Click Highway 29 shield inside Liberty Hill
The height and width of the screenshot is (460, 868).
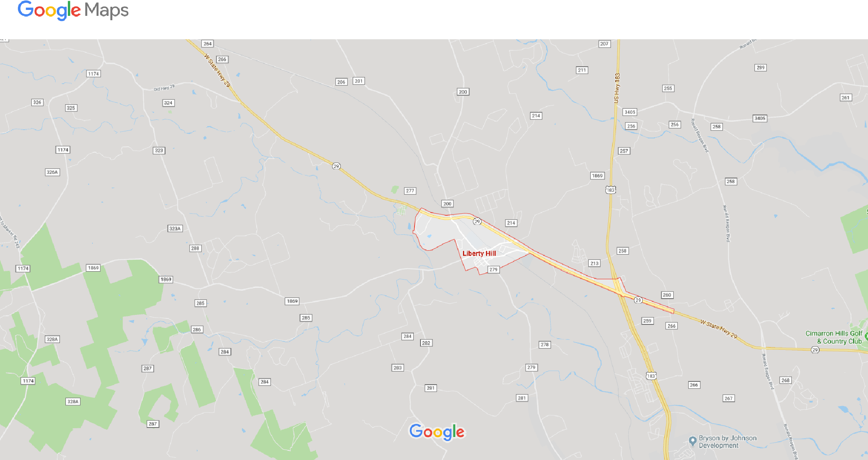coord(477,222)
